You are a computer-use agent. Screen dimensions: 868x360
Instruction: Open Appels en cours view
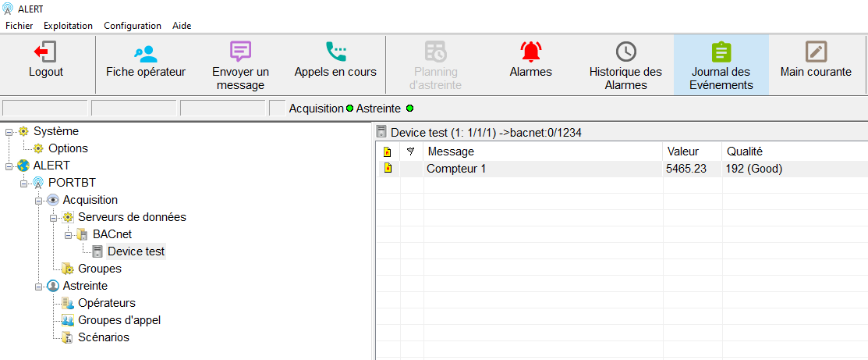(335, 52)
